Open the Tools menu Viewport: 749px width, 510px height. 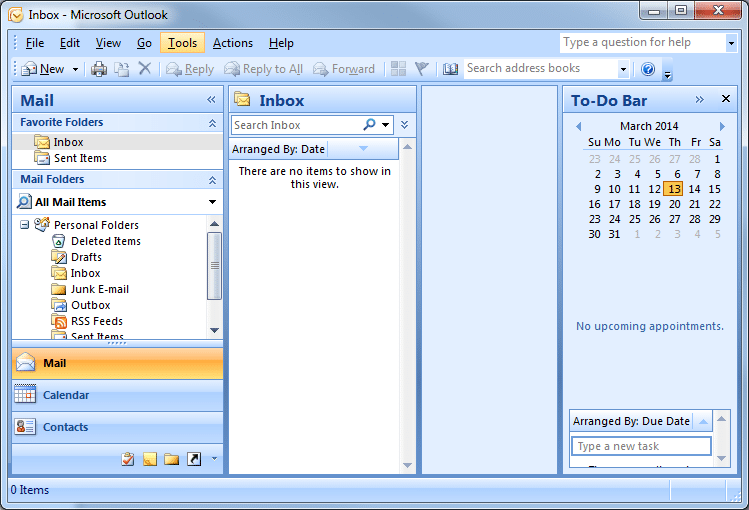(x=182, y=43)
